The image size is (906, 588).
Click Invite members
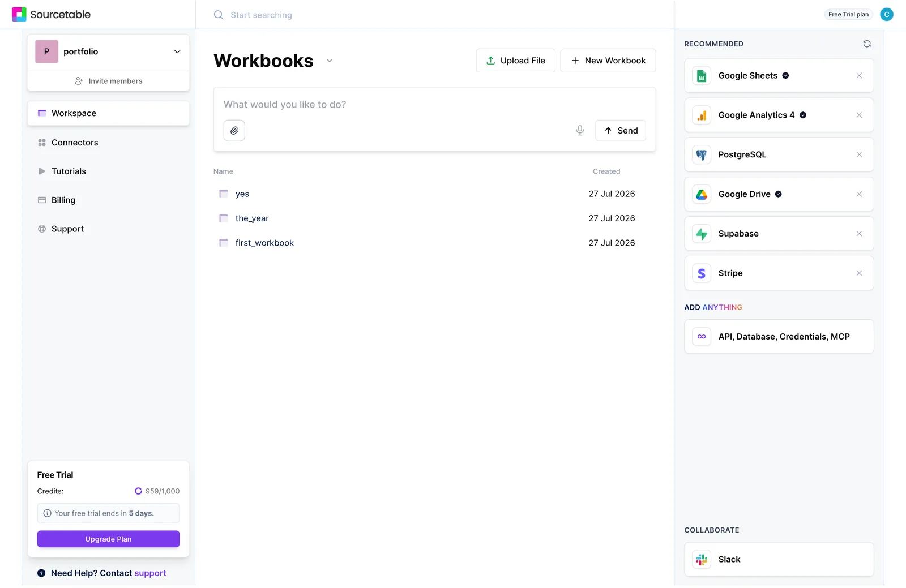(x=108, y=81)
